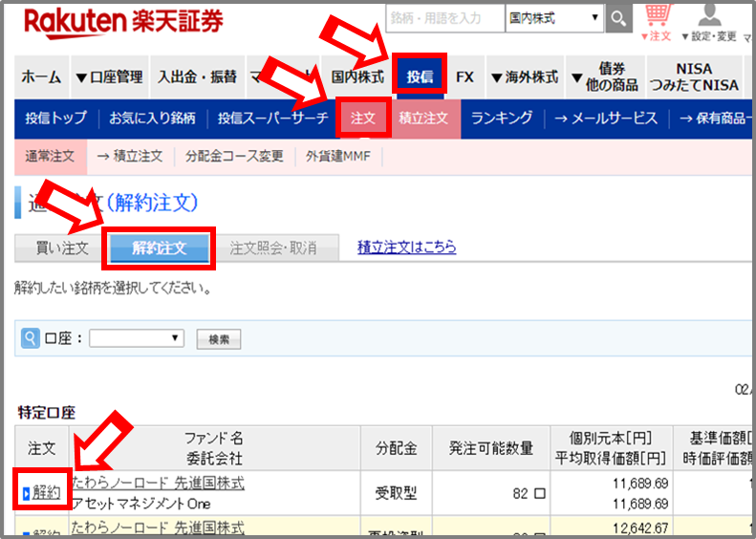Open お気に入り銘柄 in the submenu
Viewport: 756px width, 539px height.
(152, 119)
